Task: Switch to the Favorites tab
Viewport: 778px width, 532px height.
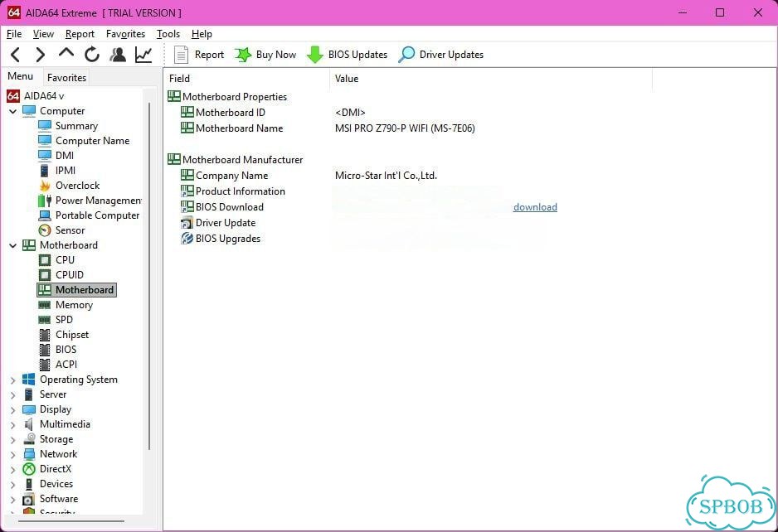Action: pyautogui.click(x=66, y=77)
